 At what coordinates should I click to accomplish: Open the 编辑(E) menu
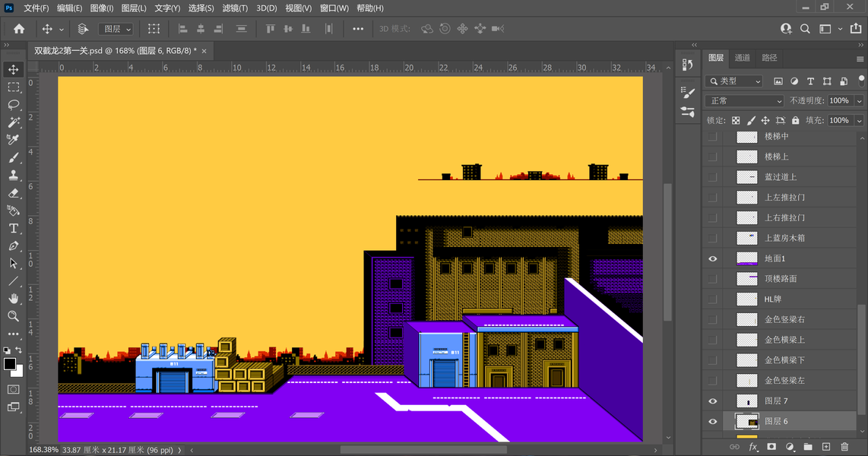point(69,8)
